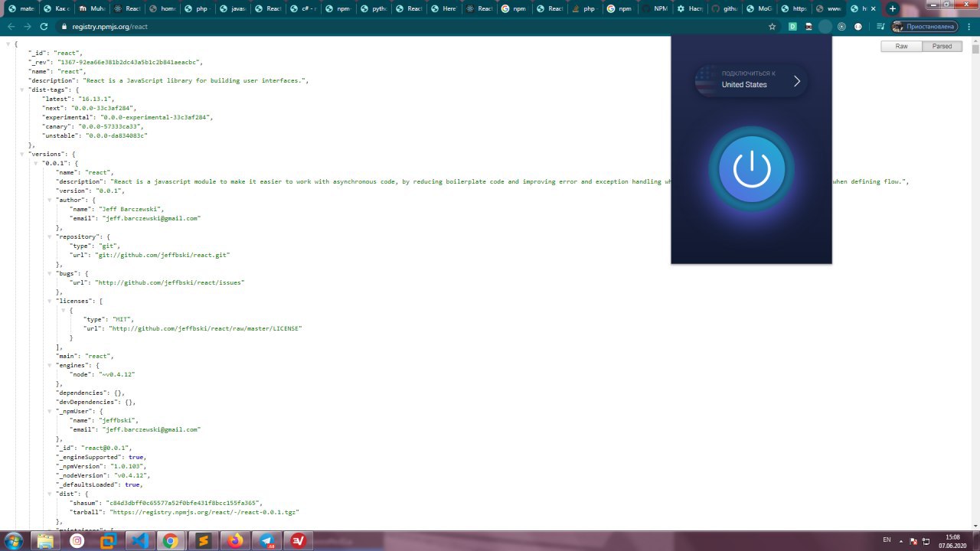Screen dimensions: 980x551
Task: Switch to the first "mate" tab
Action: pos(22,8)
